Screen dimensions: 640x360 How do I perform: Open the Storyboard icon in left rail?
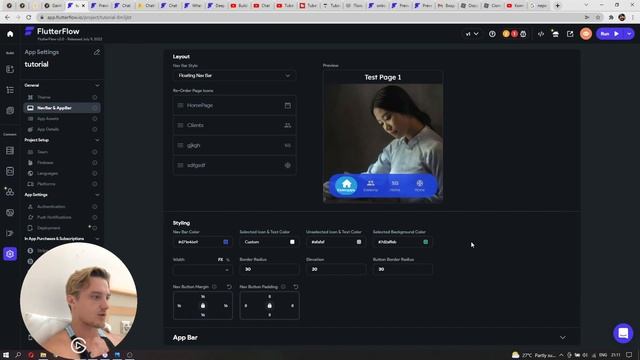tap(10, 111)
